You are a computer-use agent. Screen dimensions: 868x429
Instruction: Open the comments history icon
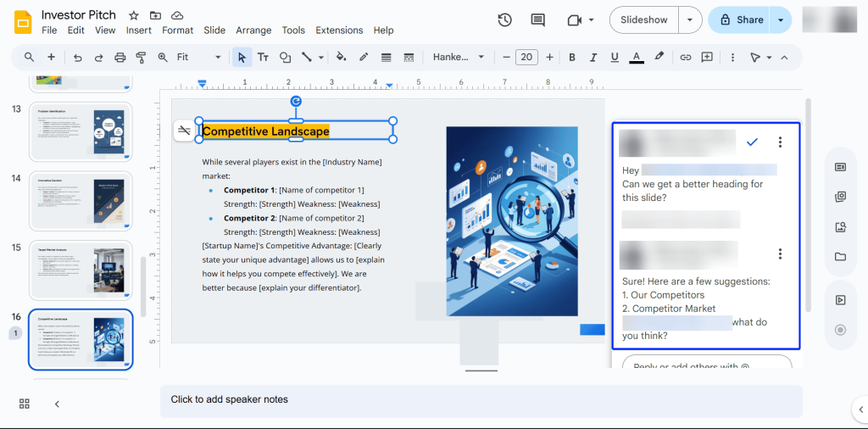537,20
